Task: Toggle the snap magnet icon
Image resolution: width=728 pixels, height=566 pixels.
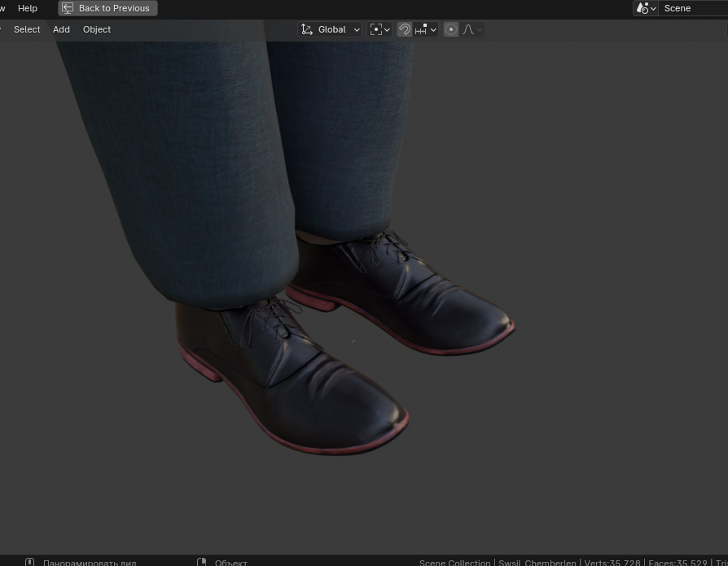Action: pyautogui.click(x=405, y=29)
